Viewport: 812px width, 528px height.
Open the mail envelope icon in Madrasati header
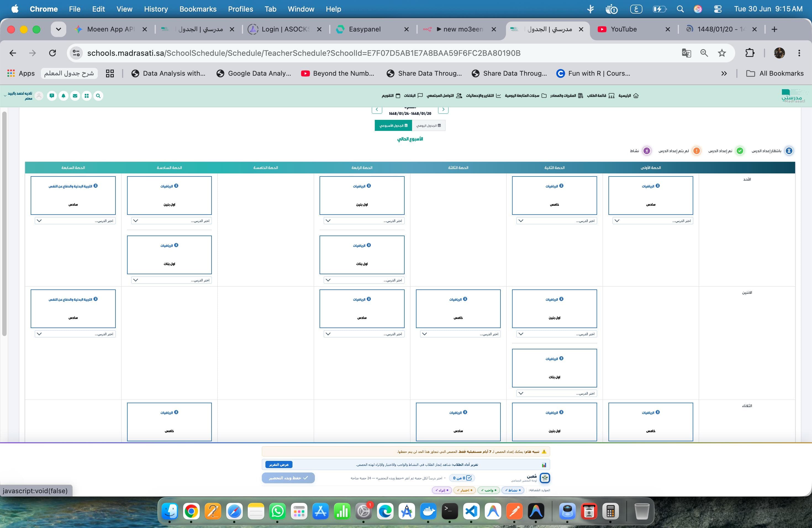coord(75,96)
